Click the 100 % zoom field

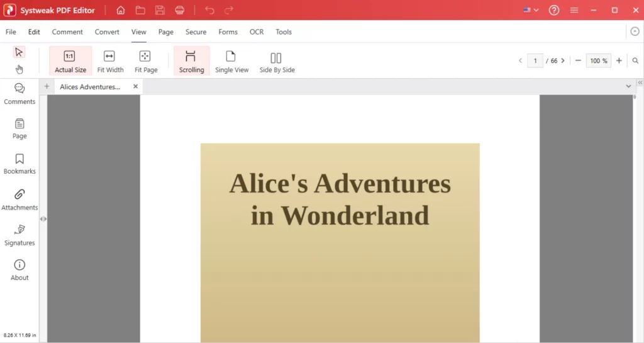[x=599, y=61]
